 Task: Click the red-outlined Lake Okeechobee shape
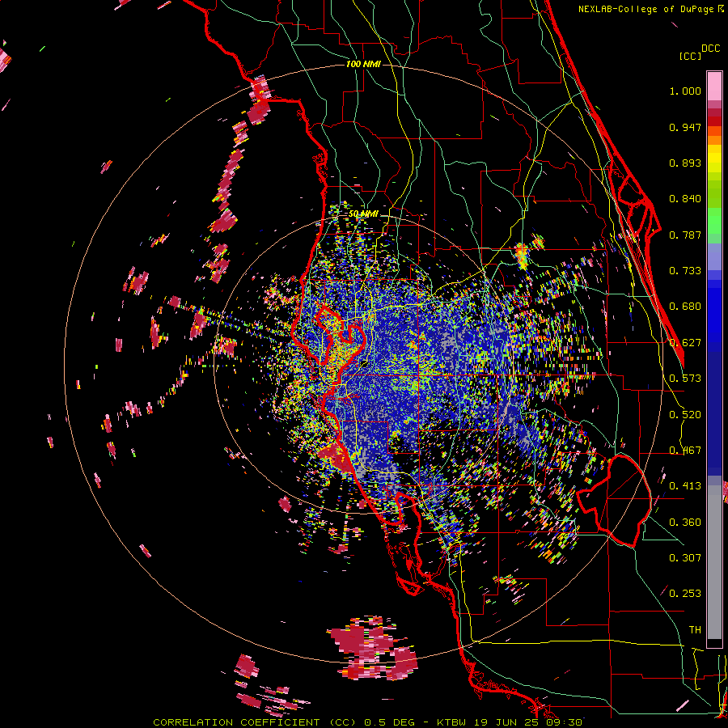pyautogui.click(x=614, y=501)
